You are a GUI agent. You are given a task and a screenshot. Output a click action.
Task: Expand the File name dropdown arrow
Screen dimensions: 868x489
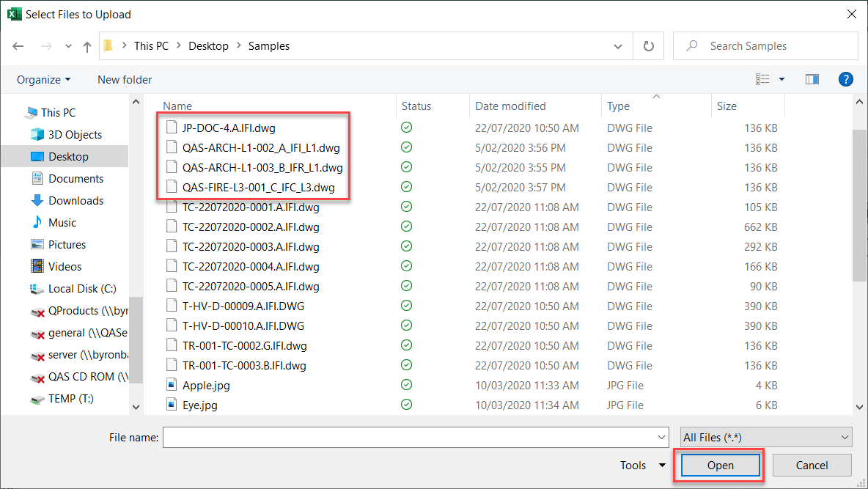[x=661, y=438]
